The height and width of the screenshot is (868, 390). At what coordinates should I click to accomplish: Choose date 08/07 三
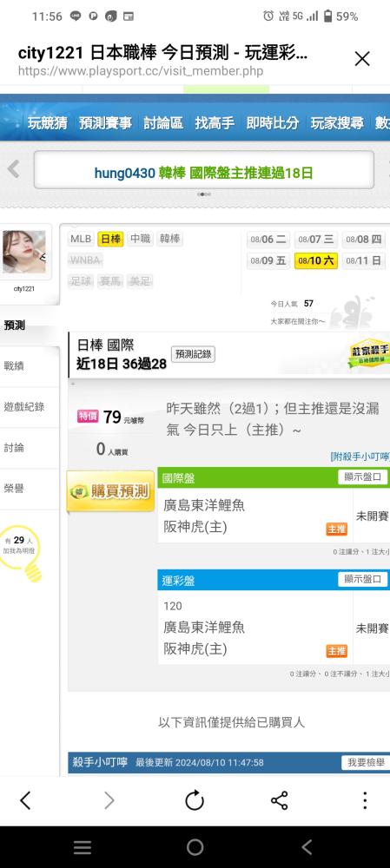pos(316,240)
